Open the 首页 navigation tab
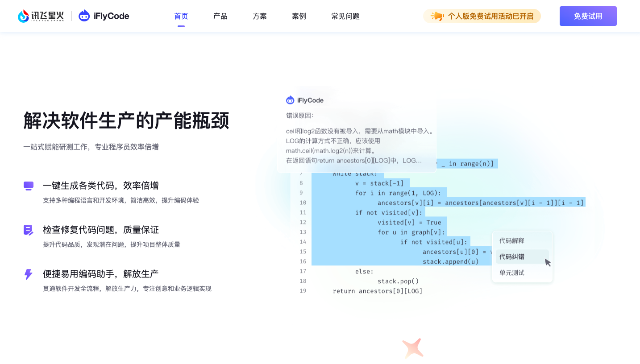 coord(181,16)
